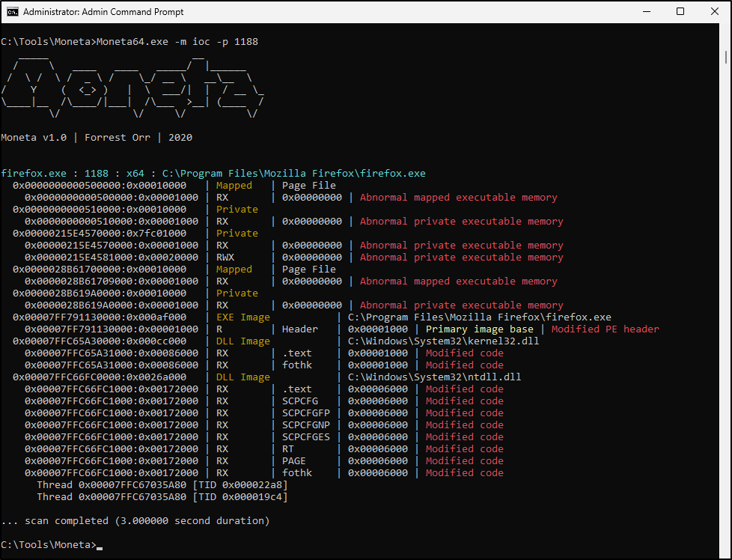
Task: Click the 'SCPCFGNP' section label
Action: [x=306, y=425]
